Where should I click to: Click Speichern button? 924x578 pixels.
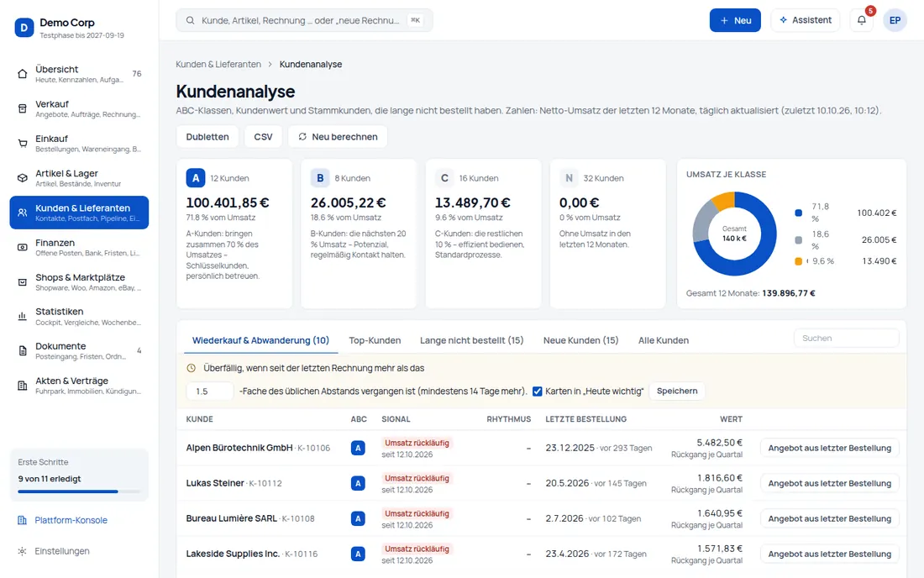[676, 391]
